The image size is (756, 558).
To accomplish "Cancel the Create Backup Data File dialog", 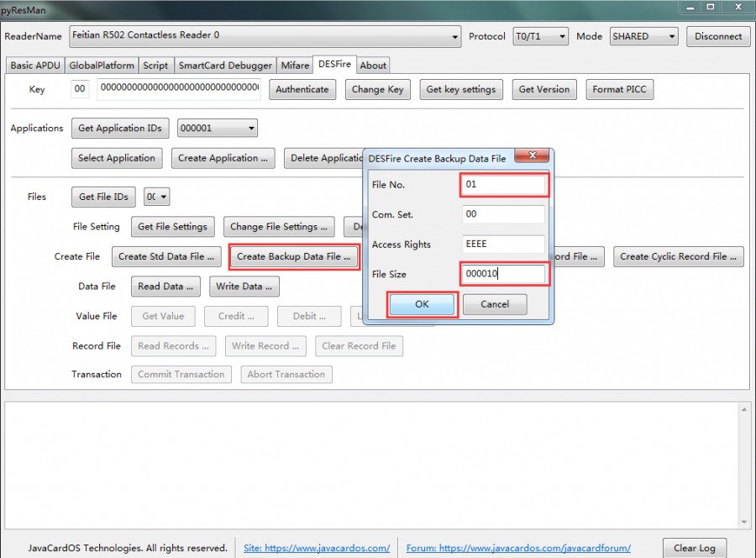I will (x=495, y=304).
